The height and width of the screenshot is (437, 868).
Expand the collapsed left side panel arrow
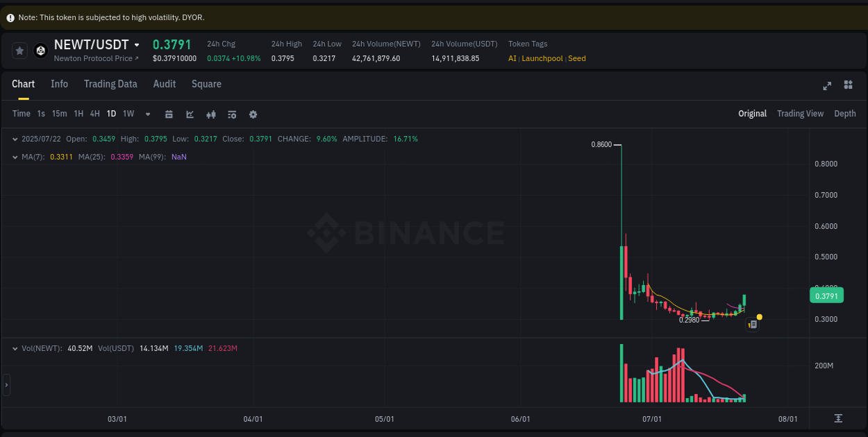(6, 385)
